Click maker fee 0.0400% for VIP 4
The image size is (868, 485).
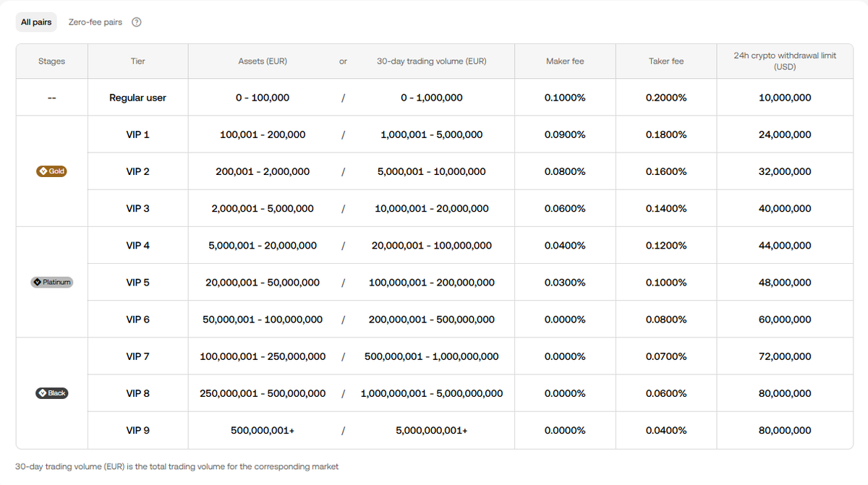(565, 245)
